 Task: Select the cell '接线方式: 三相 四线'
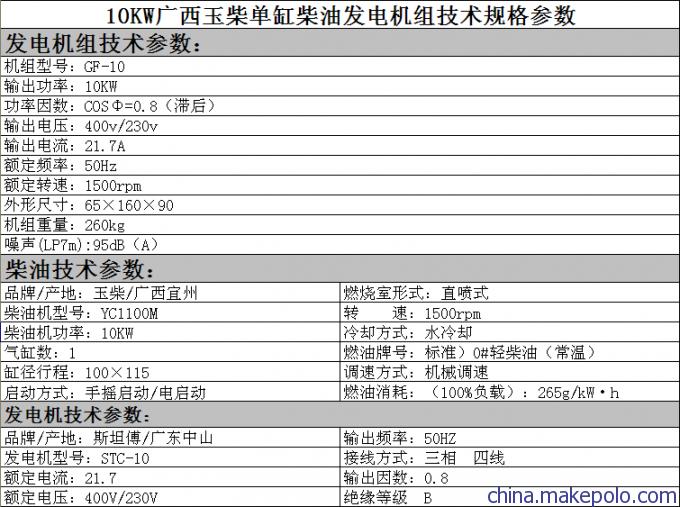pos(510,458)
